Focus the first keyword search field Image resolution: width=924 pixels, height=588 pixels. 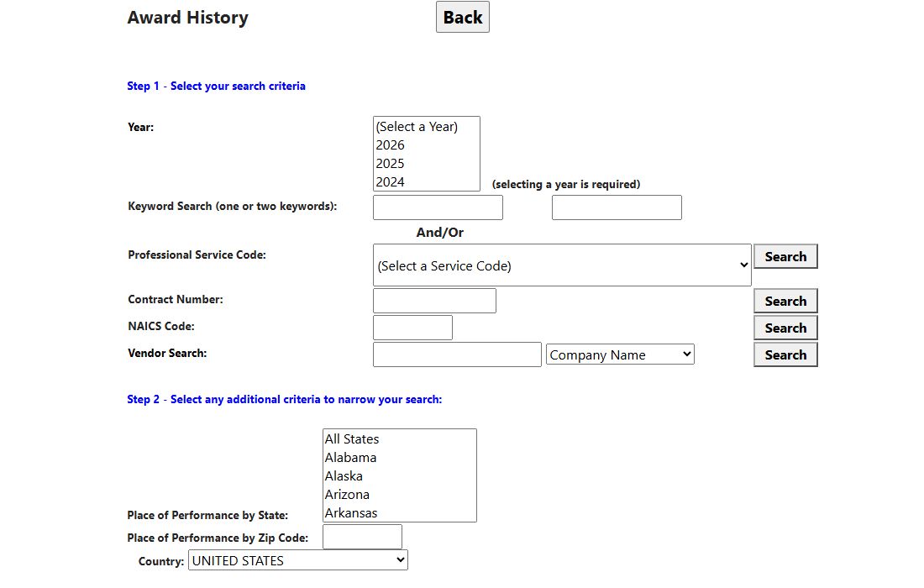pyautogui.click(x=438, y=207)
